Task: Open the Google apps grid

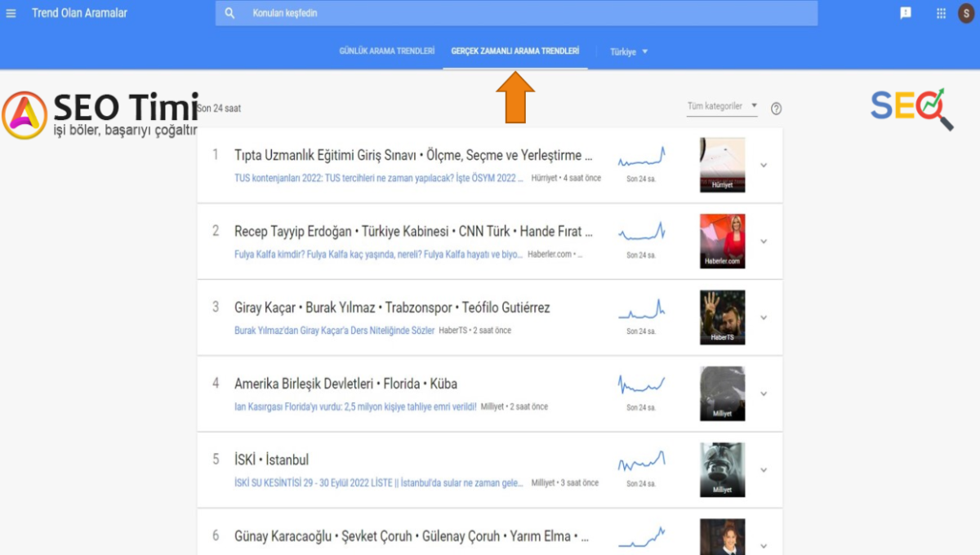Action: coord(942,13)
